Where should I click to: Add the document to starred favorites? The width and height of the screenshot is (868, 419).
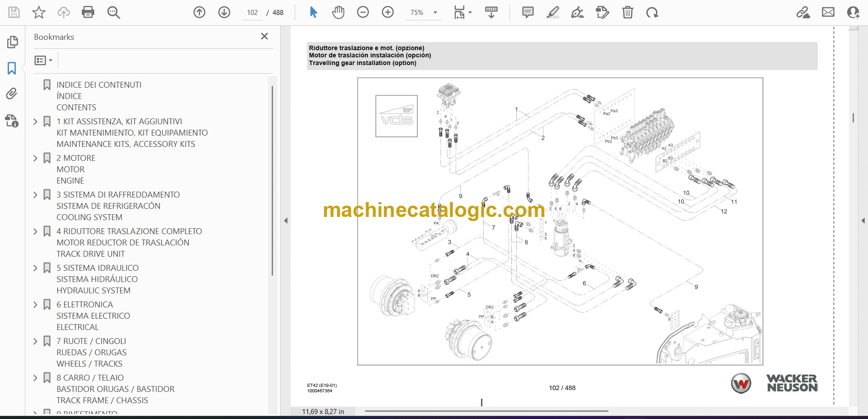39,12
